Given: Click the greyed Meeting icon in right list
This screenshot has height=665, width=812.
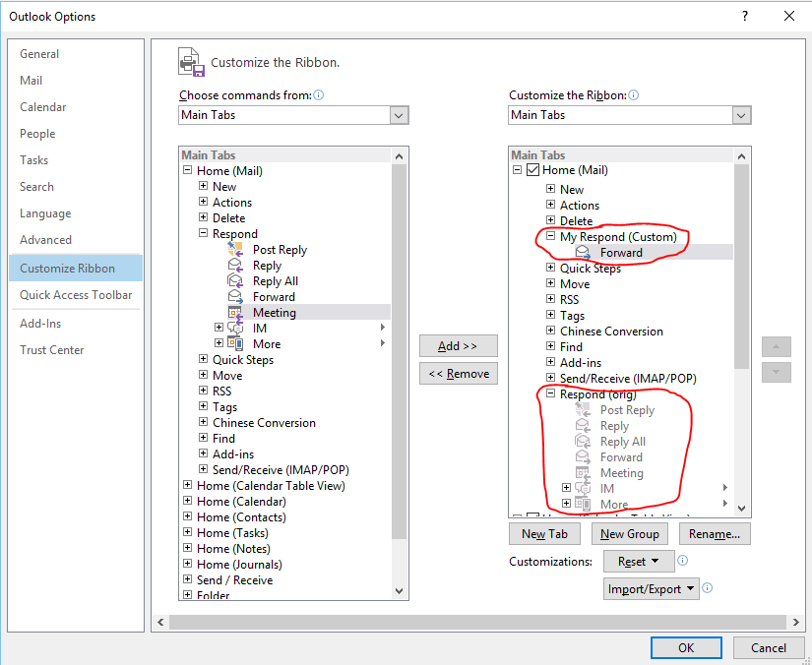Looking at the screenshot, I should pyautogui.click(x=583, y=473).
